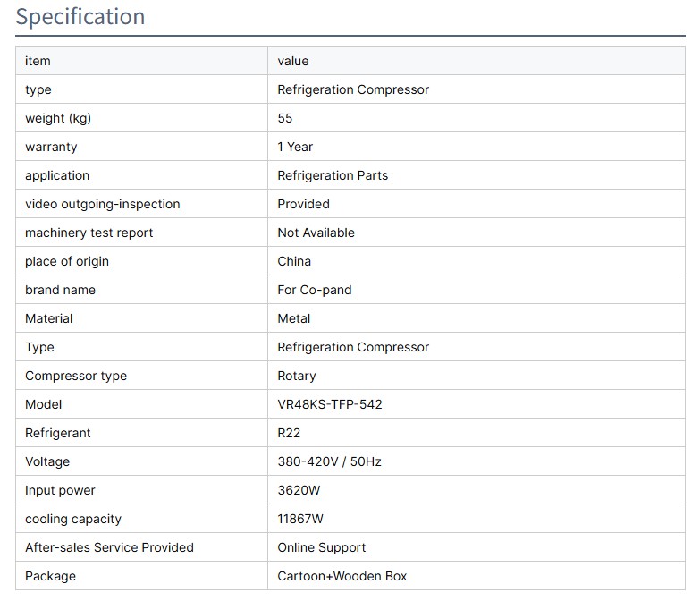Click the Specification heading

pos(80,17)
